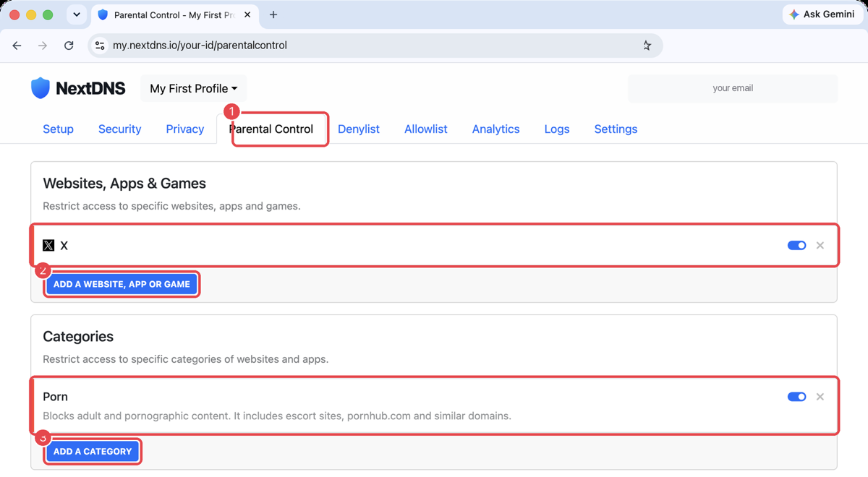The image size is (868, 477).
Task: View site information icon in address bar
Action: 101,46
